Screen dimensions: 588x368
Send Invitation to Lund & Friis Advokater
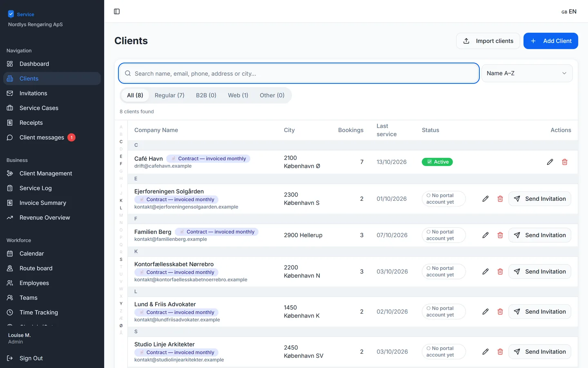click(540, 312)
